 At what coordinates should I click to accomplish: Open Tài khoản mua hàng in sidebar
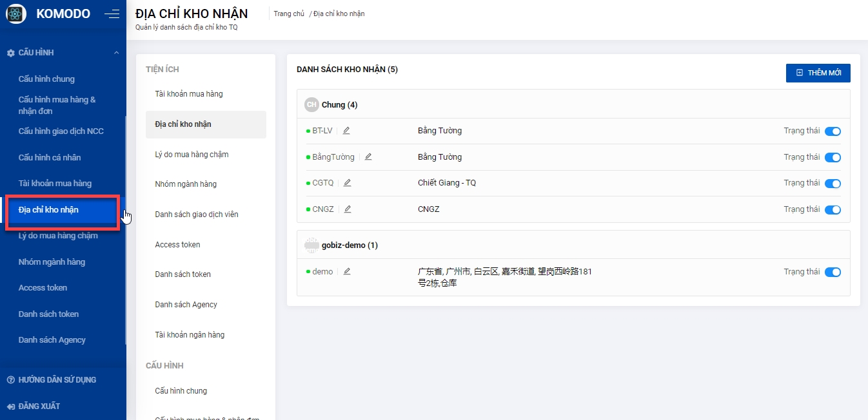(x=55, y=184)
